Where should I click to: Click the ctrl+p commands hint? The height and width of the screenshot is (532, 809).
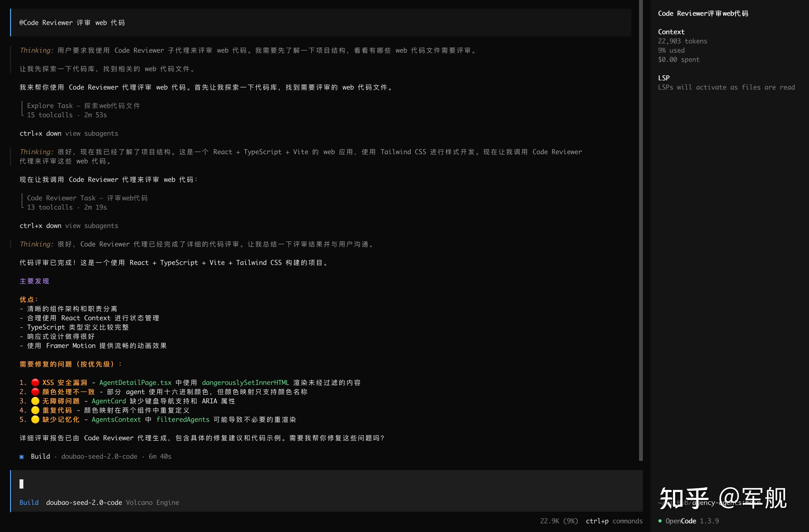[x=614, y=521]
